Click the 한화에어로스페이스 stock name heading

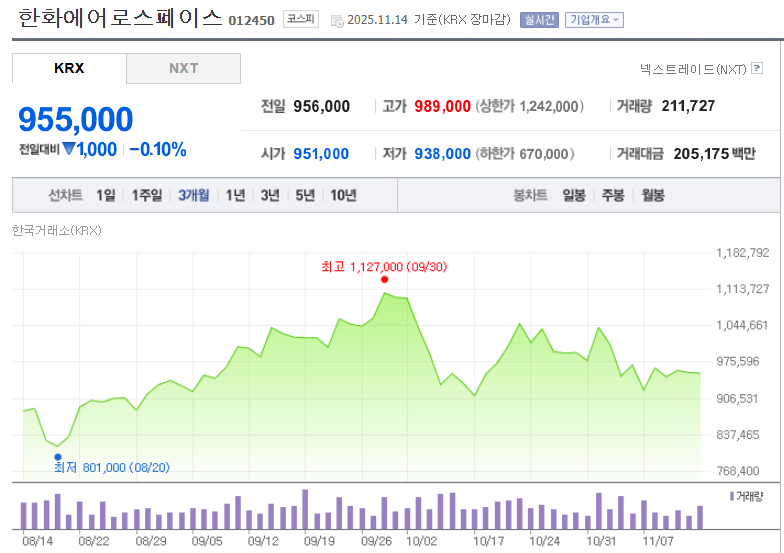120,18
